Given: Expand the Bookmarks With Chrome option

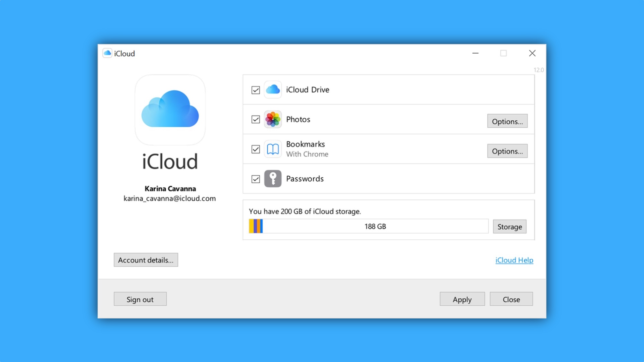Looking at the screenshot, I should pyautogui.click(x=507, y=150).
